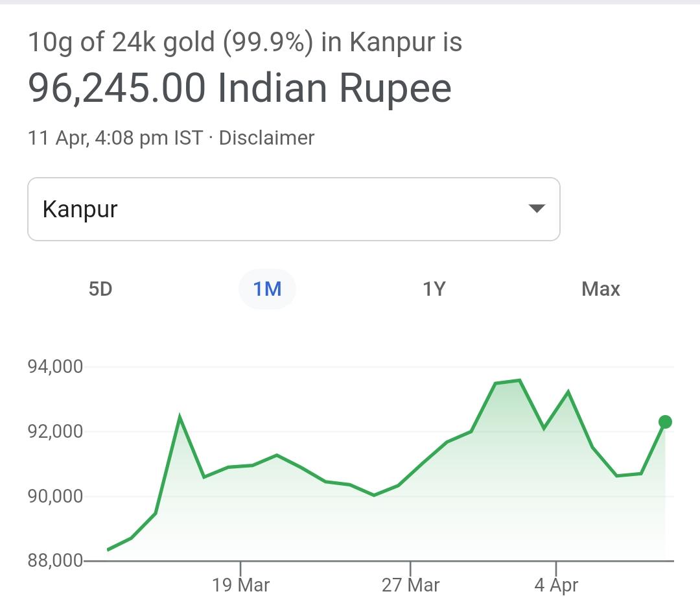Click the 88,000 axis label
The image size is (700, 609).
point(55,560)
